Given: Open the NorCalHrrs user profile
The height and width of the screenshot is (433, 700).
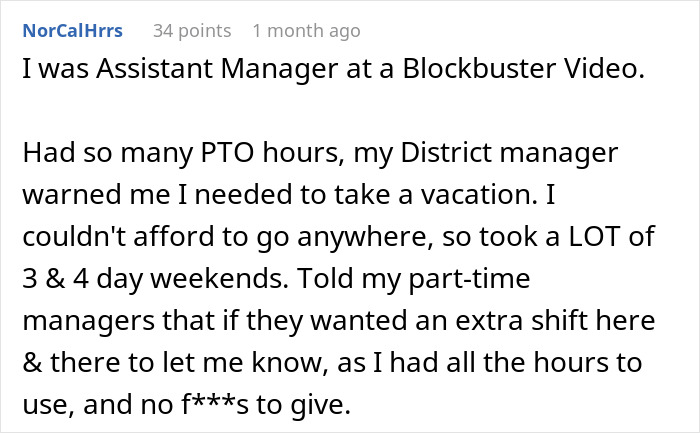Looking at the screenshot, I should [72, 31].
